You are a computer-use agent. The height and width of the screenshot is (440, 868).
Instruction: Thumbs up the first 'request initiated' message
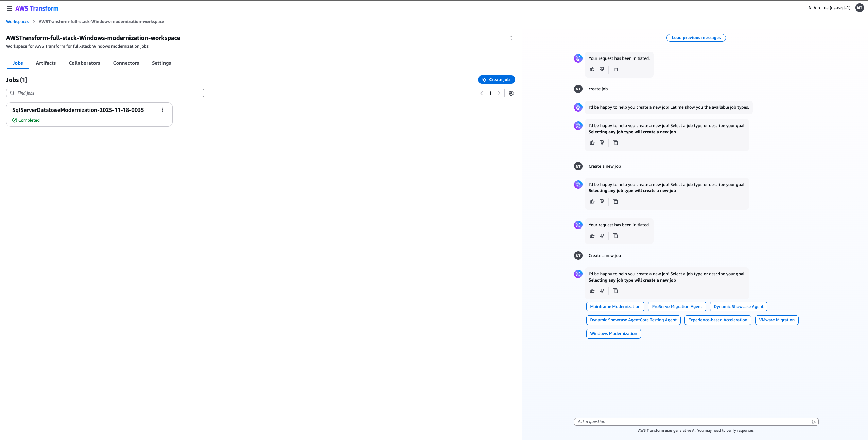592,69
